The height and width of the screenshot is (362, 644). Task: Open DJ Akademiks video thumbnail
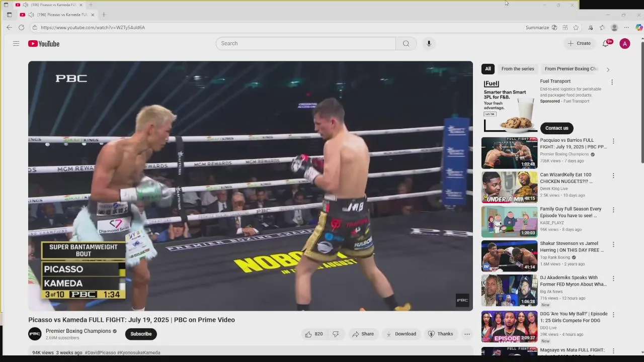pos(509,290)
